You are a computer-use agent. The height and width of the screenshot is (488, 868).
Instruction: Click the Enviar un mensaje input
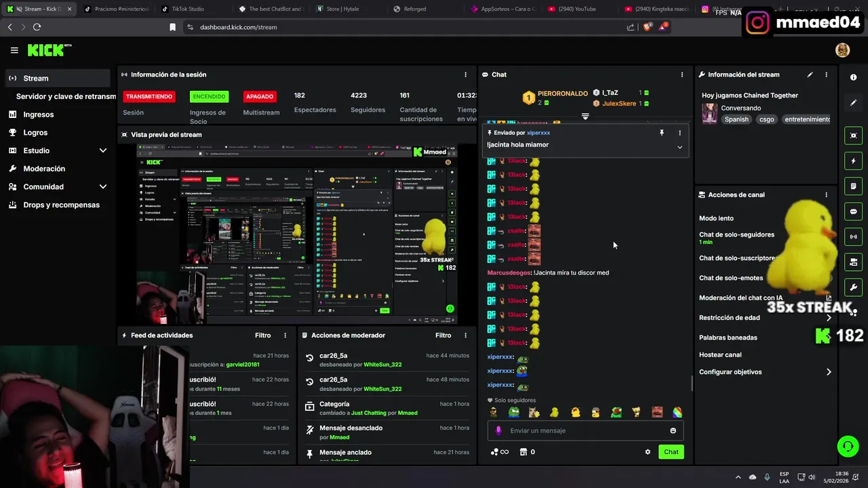pyautogui.click(x=585, y=430)
